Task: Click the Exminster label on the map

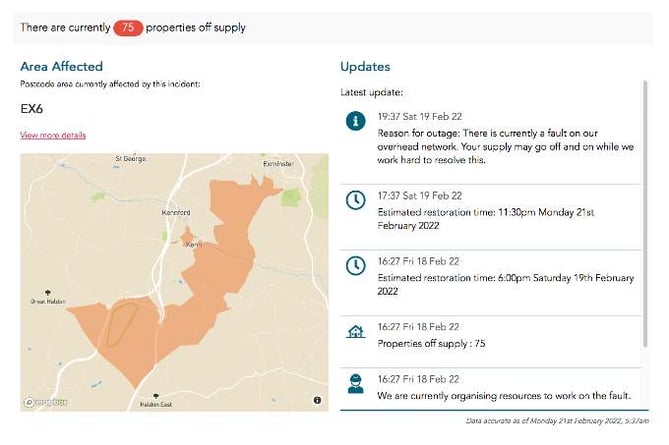Action: [278, 164]
